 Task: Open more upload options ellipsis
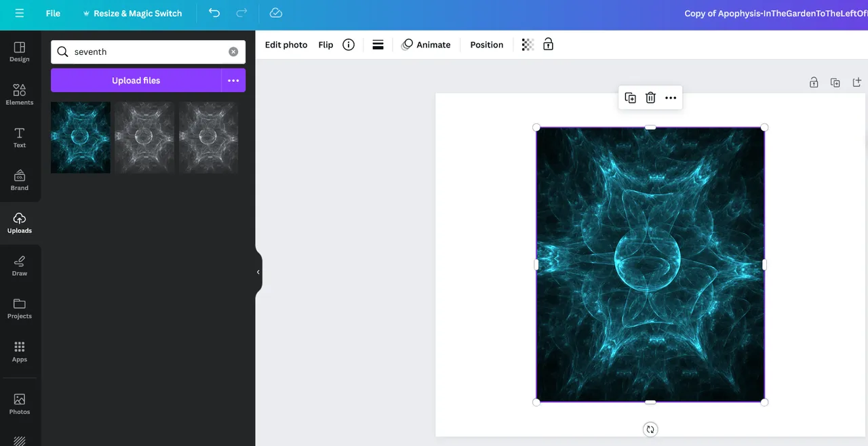click(233, 80)
